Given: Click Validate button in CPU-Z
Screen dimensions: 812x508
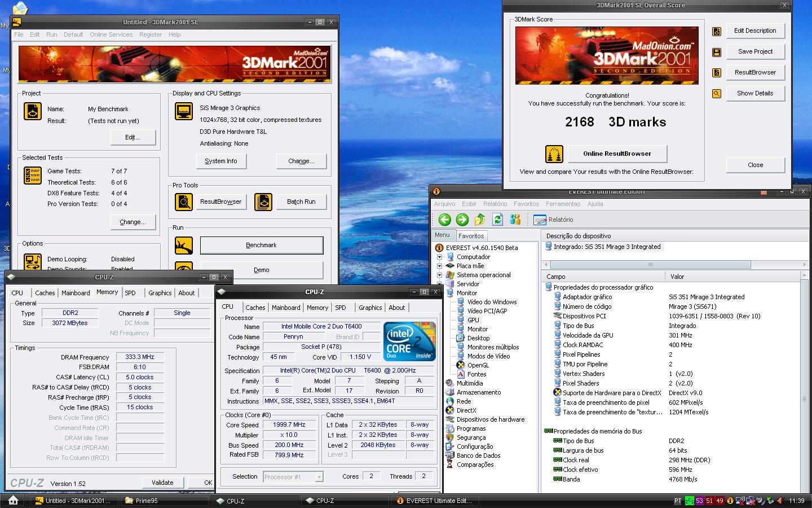Looking at the screenshot, I should (162, 483).
